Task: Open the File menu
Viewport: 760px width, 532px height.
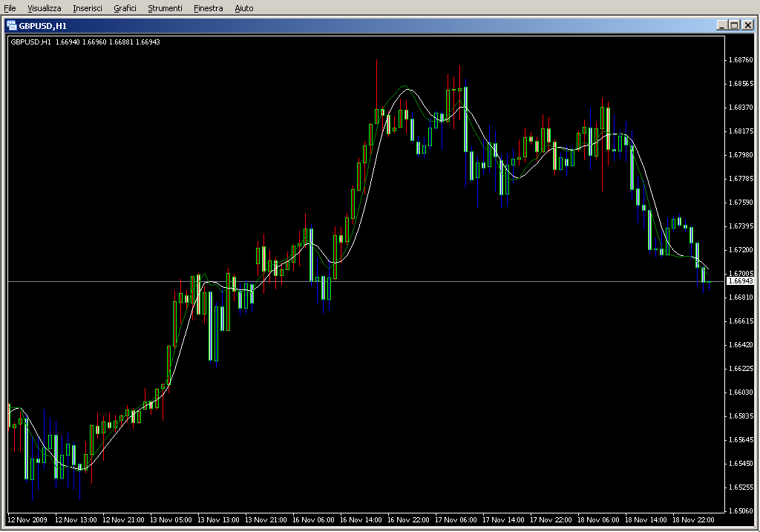Action: coord(10,8)
